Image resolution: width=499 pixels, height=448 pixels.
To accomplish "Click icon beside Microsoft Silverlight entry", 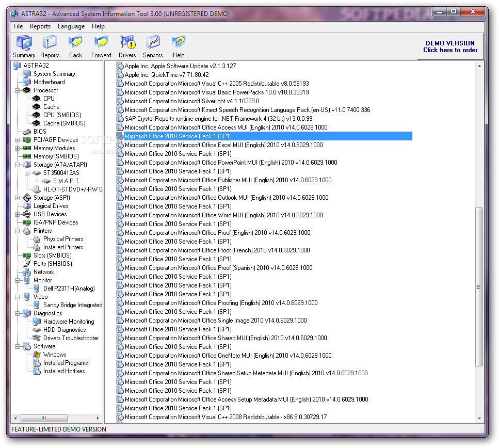I will 120,101.
